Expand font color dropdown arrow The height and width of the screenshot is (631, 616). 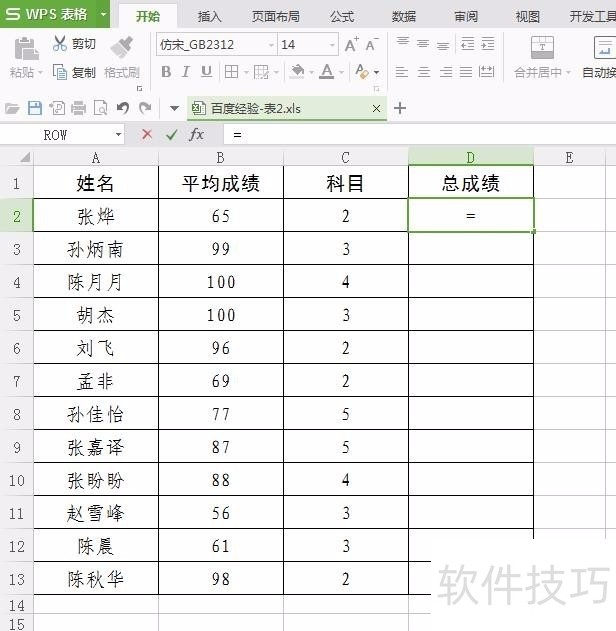(x=341, y=72)
